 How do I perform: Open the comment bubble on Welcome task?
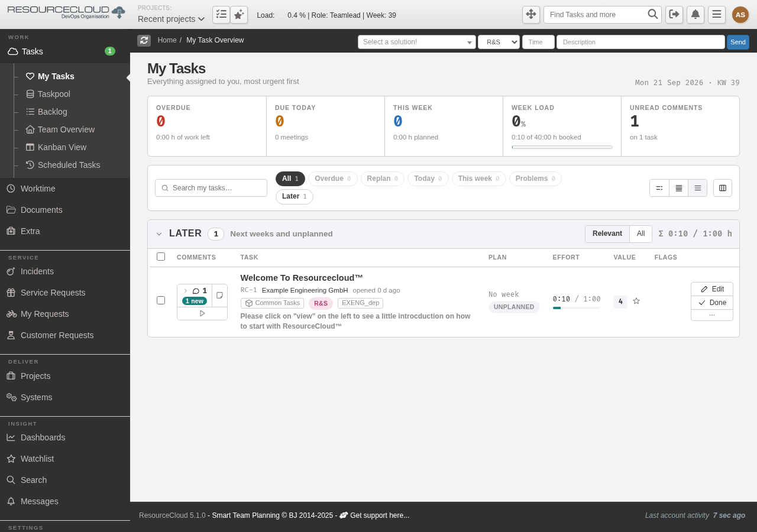point(196,291)
